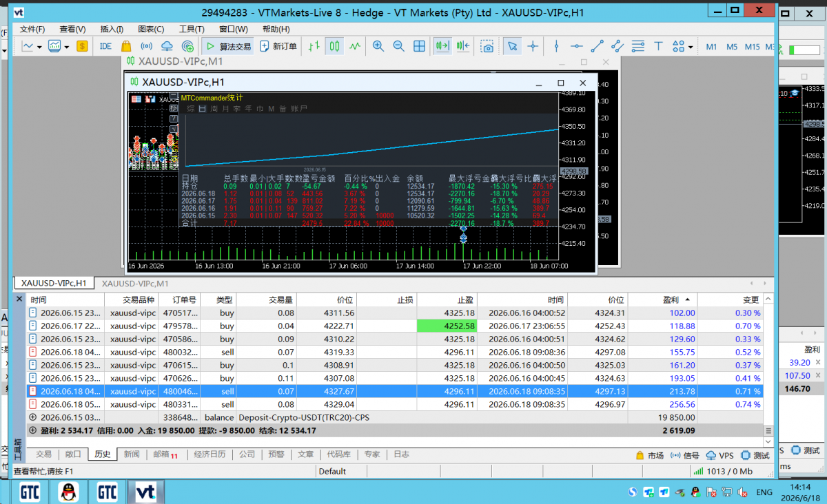Take a chart screenshot with camera icon
827x504 pixels.
click(487, 46)
